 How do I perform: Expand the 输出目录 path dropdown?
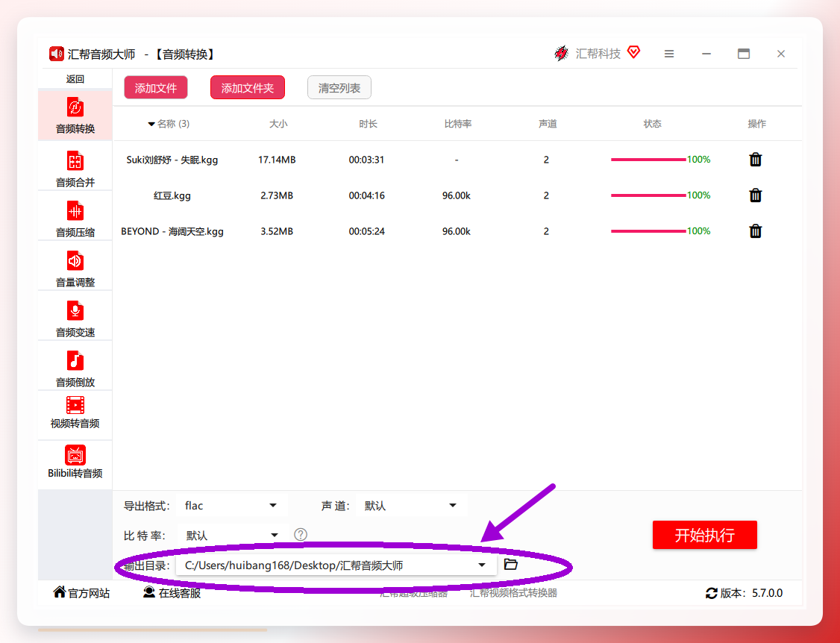tap(336, 565)
